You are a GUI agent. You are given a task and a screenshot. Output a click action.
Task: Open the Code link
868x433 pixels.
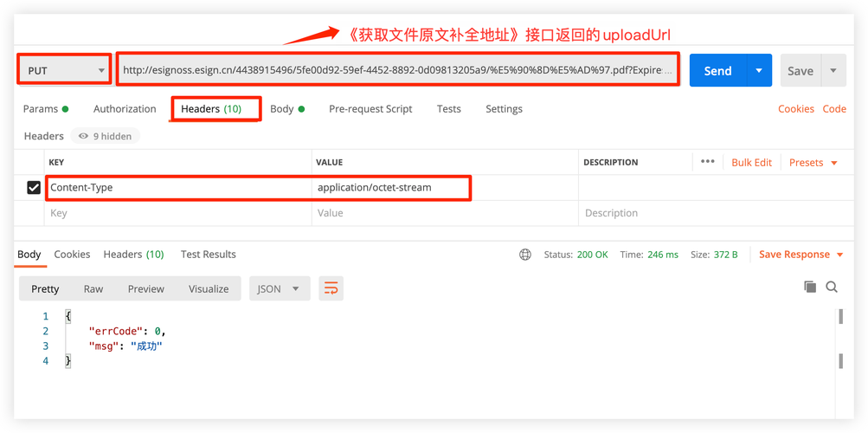point(834,109)
